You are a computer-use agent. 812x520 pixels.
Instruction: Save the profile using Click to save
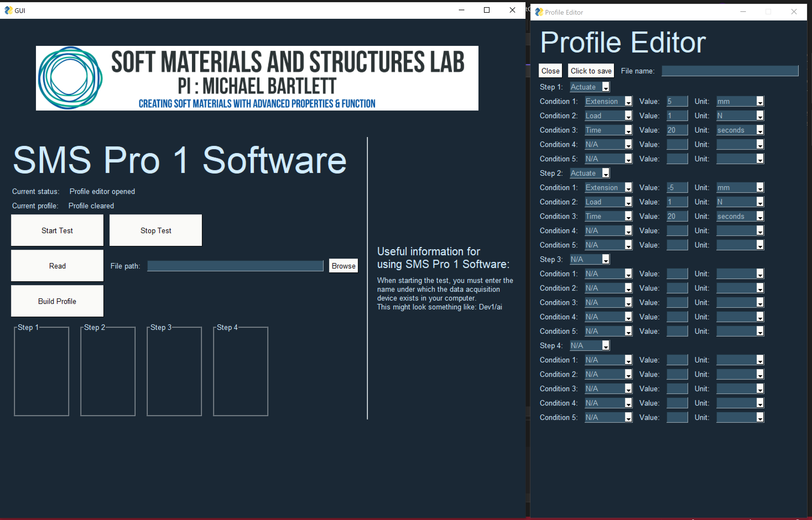[591, 70]
